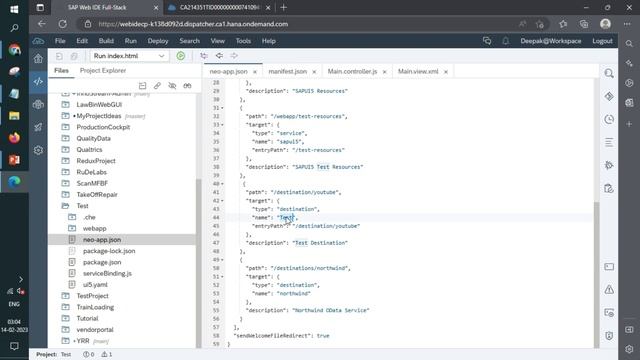Click the Logout link
Viewport: 640px width, 360px height.
tap(602, 41)
